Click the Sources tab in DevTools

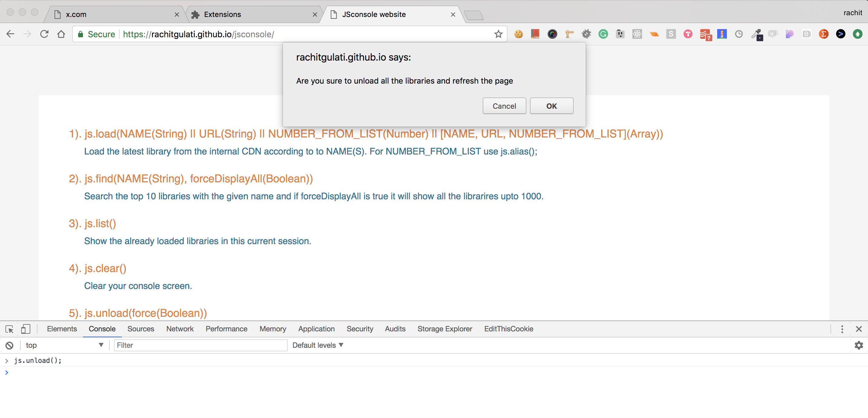140,328
